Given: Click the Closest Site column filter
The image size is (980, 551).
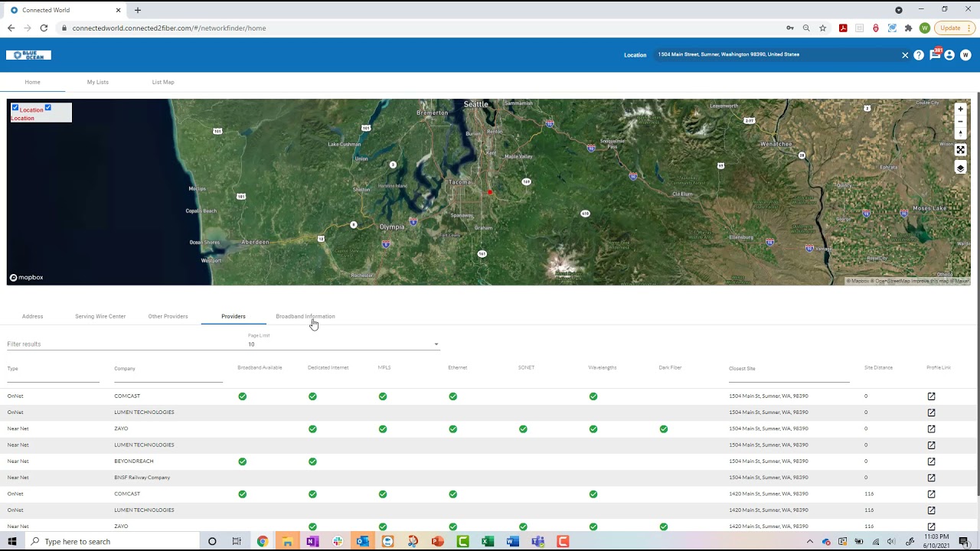Looking at the screenshot, I should tap(789, 373).
